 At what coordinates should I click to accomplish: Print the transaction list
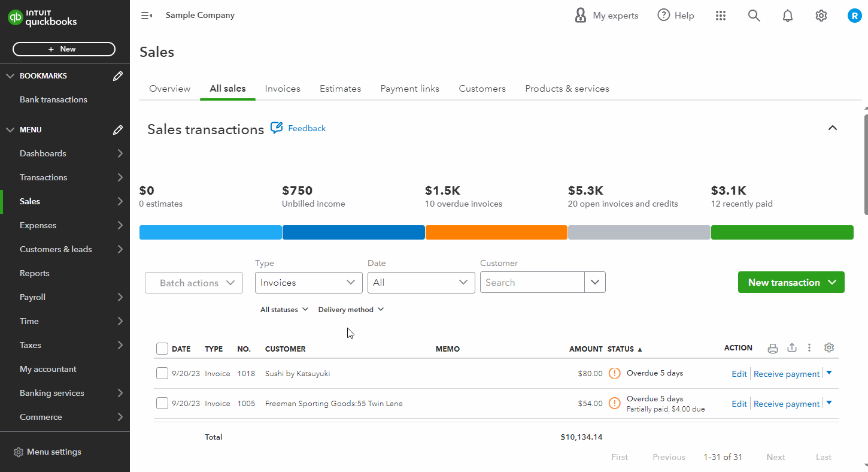773,349
